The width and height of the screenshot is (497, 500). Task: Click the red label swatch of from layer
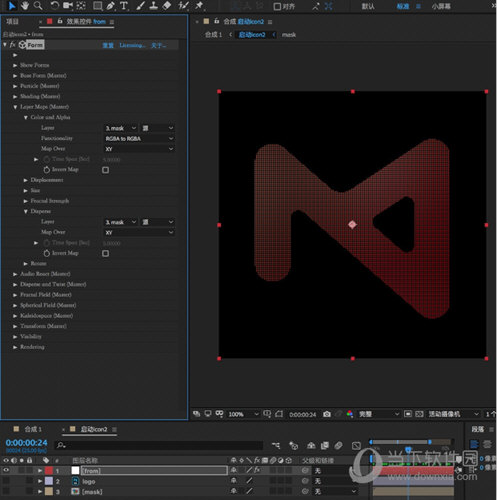point(49,470)
